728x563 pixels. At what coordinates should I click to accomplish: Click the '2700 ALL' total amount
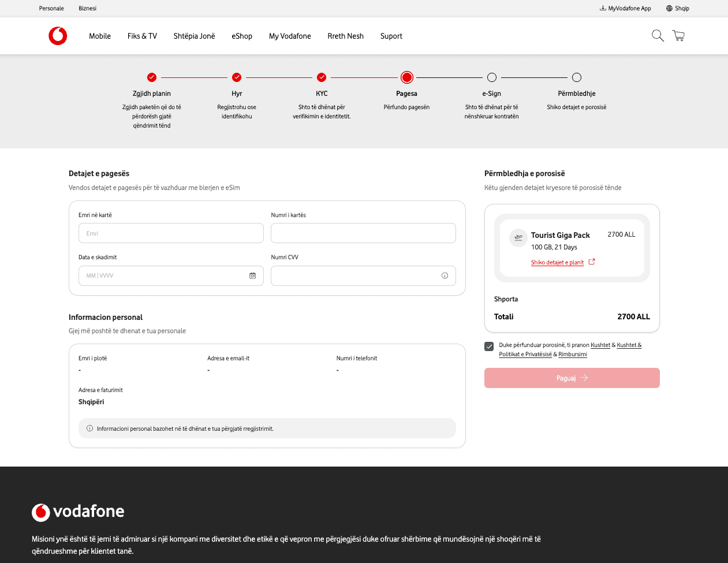point(633,316)
